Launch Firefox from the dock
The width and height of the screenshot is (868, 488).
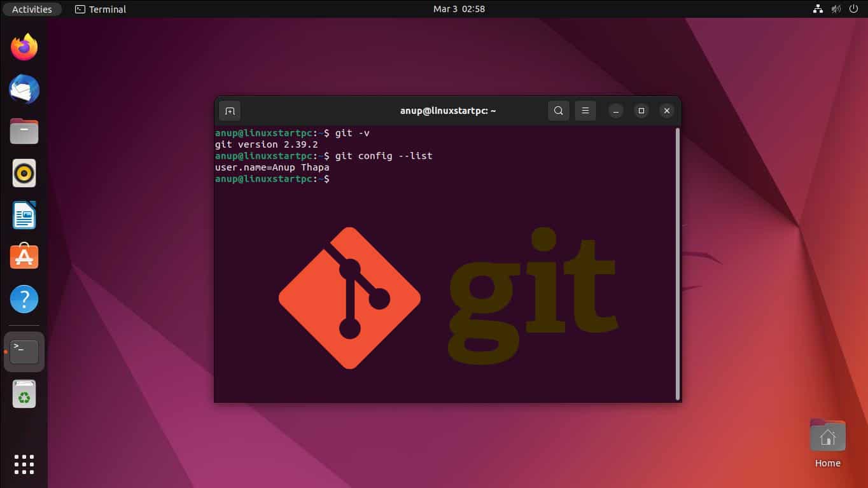24,46
